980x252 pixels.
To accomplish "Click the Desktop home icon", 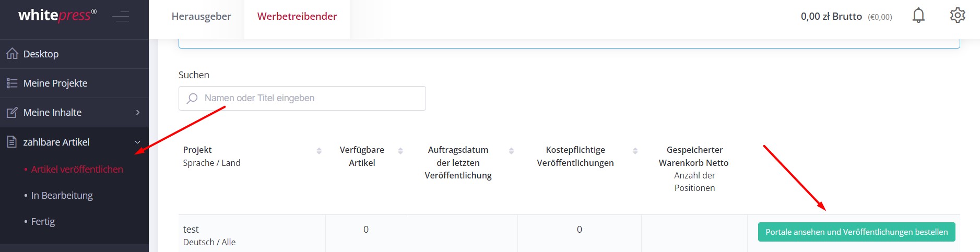I will click(12, 54).
